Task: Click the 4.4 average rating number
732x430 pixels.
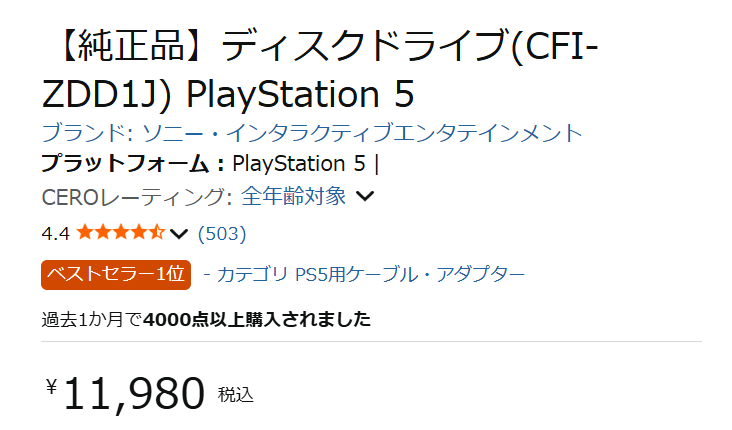Action: pos(55,234)
